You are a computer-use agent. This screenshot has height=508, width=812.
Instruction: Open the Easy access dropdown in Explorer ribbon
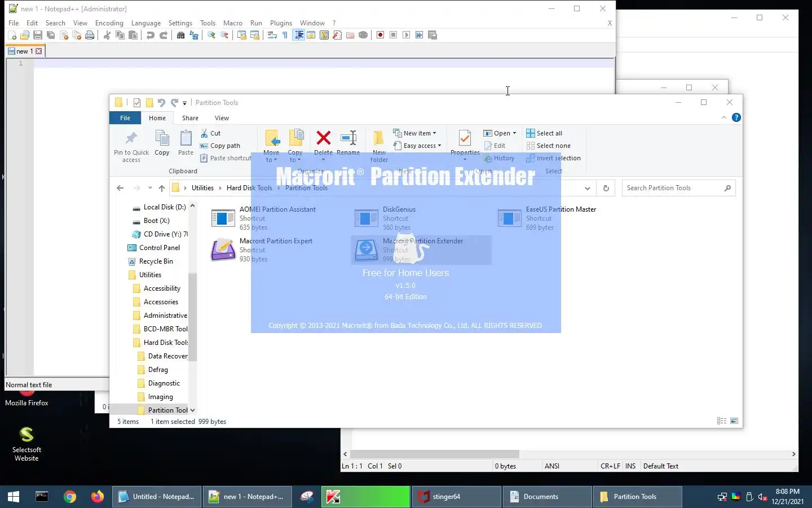coord(417,146)
